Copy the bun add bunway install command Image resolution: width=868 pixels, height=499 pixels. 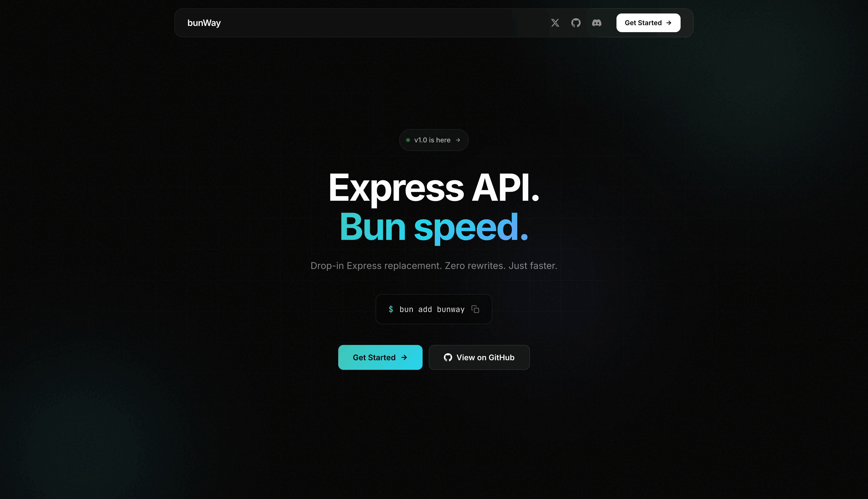[475, 309]
